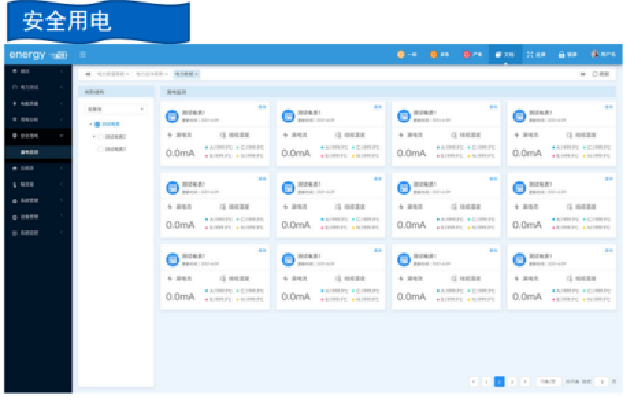Open the first orange alarm icon in header
The image size is (635, 402).
[x=401, y=54]
